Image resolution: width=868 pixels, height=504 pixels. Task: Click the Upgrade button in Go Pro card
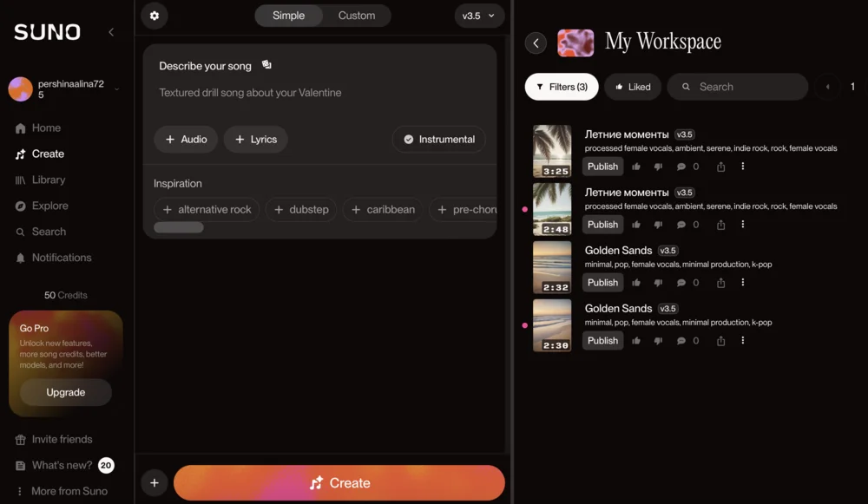point(66,392)
